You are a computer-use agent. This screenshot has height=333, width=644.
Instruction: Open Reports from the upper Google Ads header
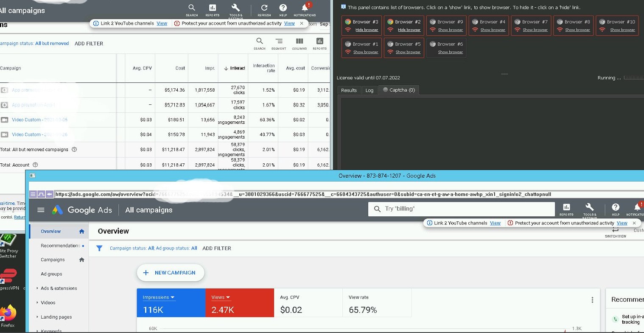(213, 8)
